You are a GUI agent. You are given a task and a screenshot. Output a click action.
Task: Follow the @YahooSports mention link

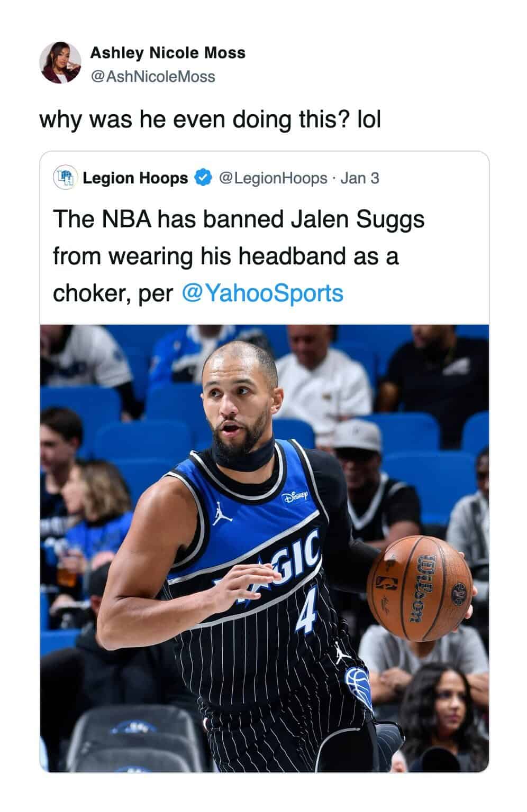[x=262, y=293]
